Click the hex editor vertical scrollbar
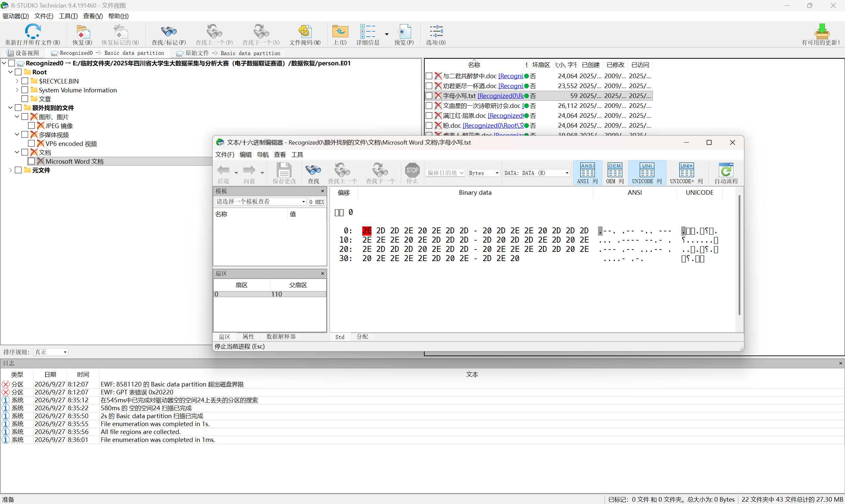This screenshot has height=504, width=845. [739, 255]
